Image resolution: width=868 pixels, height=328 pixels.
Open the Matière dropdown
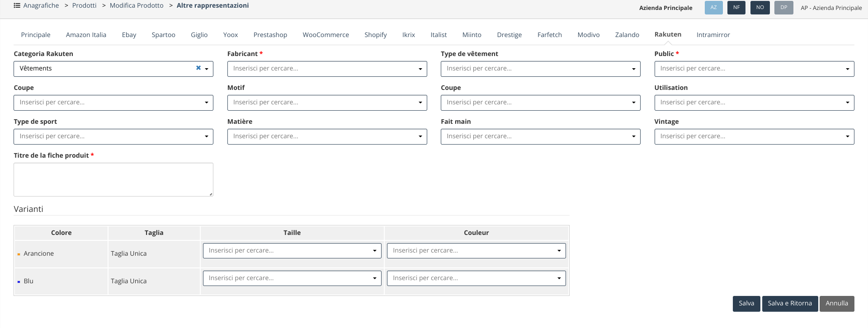point(327,136)
